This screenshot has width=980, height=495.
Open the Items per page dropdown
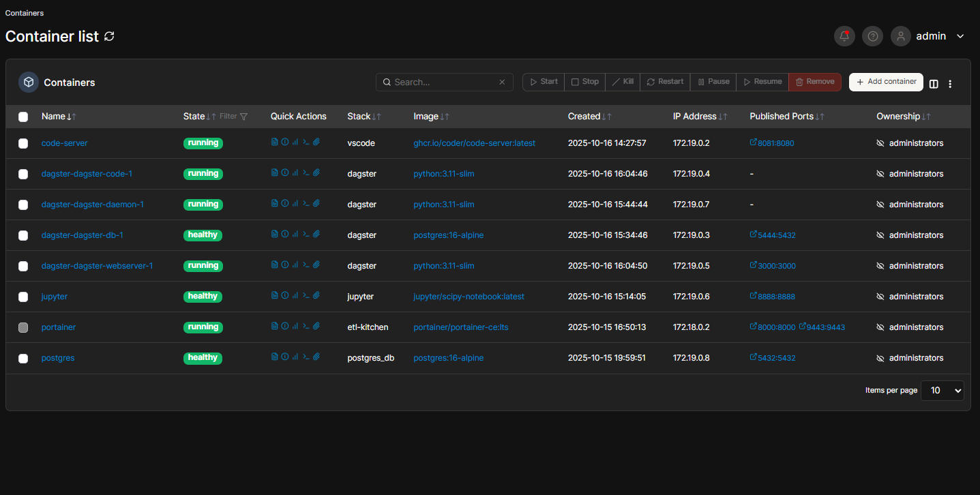[x=942, y=391]
